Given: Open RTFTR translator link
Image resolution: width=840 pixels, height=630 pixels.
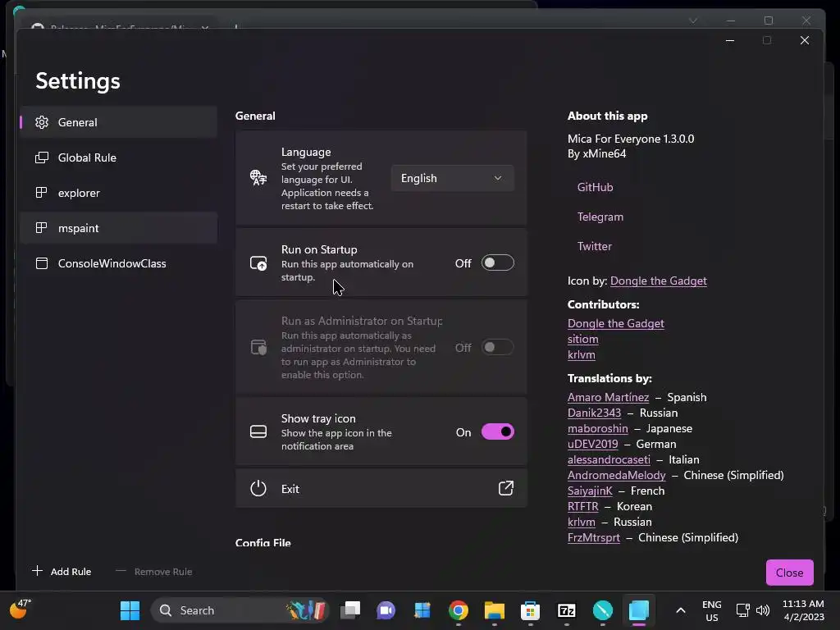Looking at the screenshot, I should click(583, 506).
